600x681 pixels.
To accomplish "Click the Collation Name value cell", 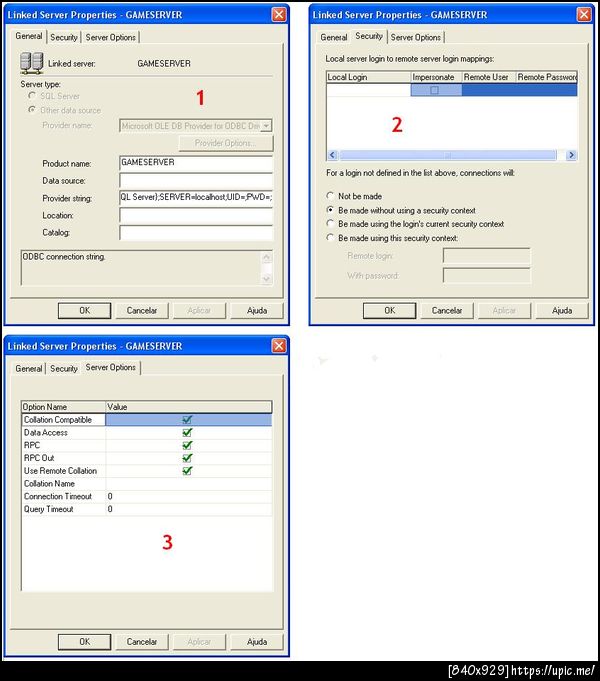I will tap(189, 483).
